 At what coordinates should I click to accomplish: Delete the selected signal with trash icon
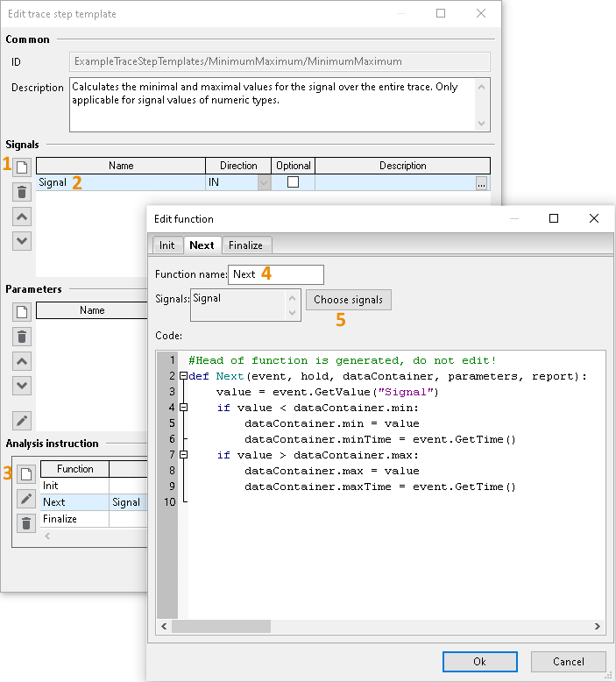click(x=22, y=192)
